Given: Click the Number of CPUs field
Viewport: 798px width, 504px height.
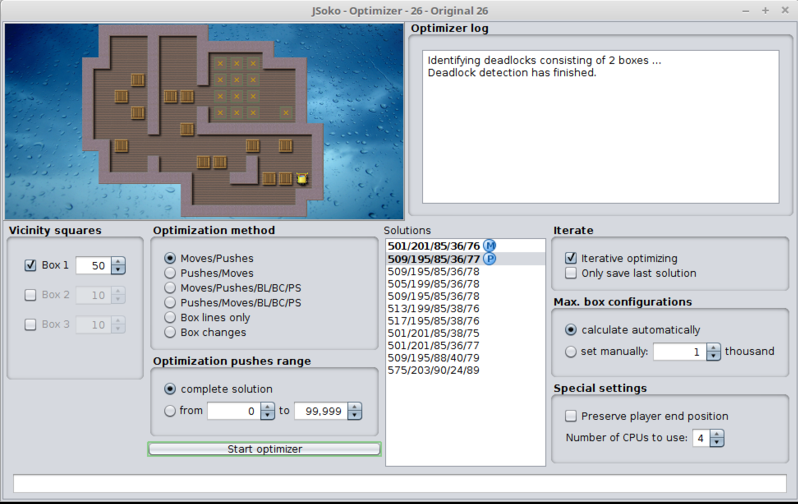Looking at the screenshot, I should point(701,438).
